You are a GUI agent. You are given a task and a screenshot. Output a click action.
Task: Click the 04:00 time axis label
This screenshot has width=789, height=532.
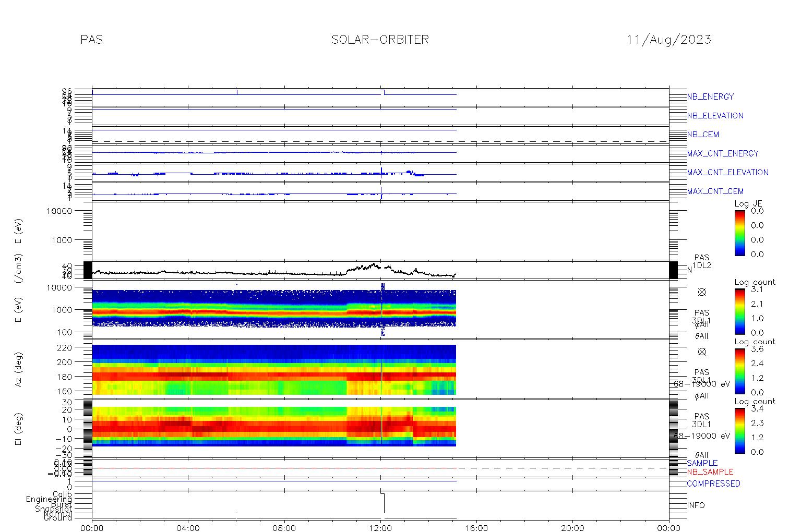(188, 527)
